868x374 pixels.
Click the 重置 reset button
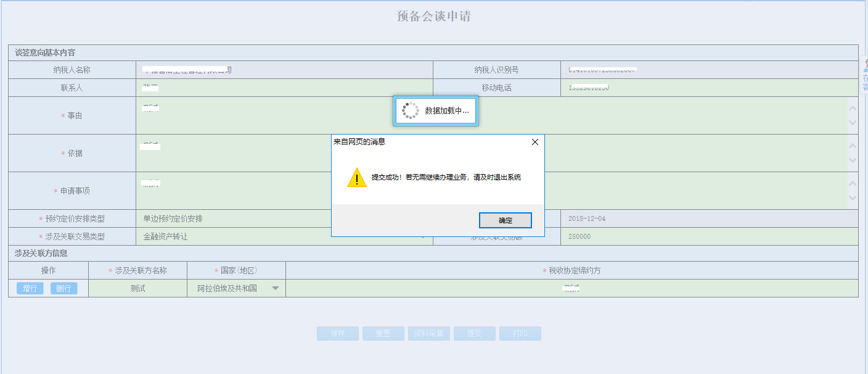(x=383, y=333)
